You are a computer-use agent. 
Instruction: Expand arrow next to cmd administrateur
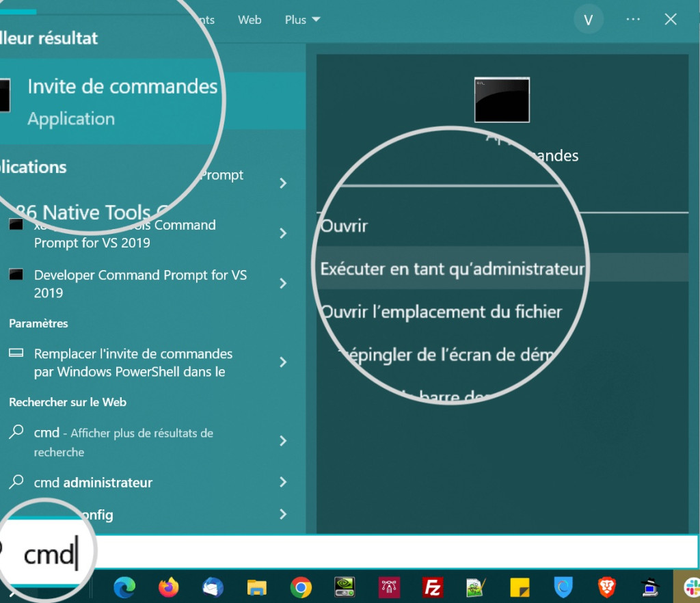[x=283, y=482]
